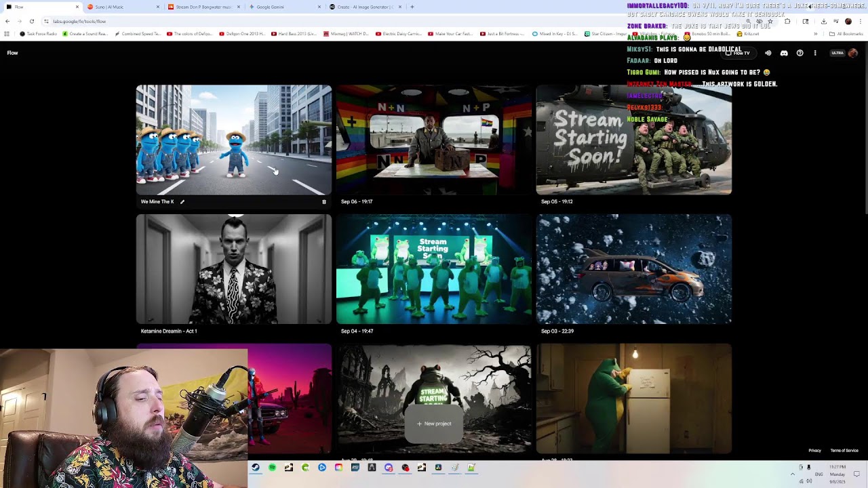Image resolution: width=868 pixels, height=488 pixels.
Task: Open Steam from the taskbar
Action: pyautogui.click(x=256, y=468)
